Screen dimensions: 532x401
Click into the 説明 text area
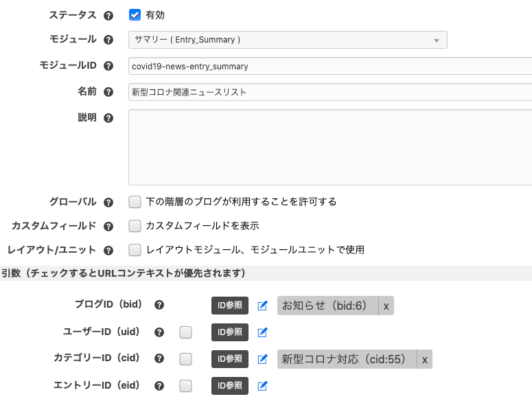(x=329, y=147)
